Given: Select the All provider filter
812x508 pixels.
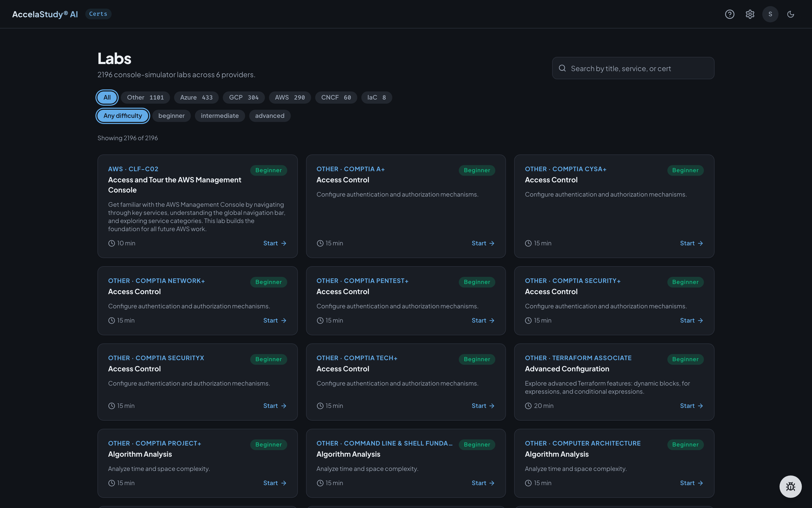Looking at the screenshot, I should tap(107, 98).
